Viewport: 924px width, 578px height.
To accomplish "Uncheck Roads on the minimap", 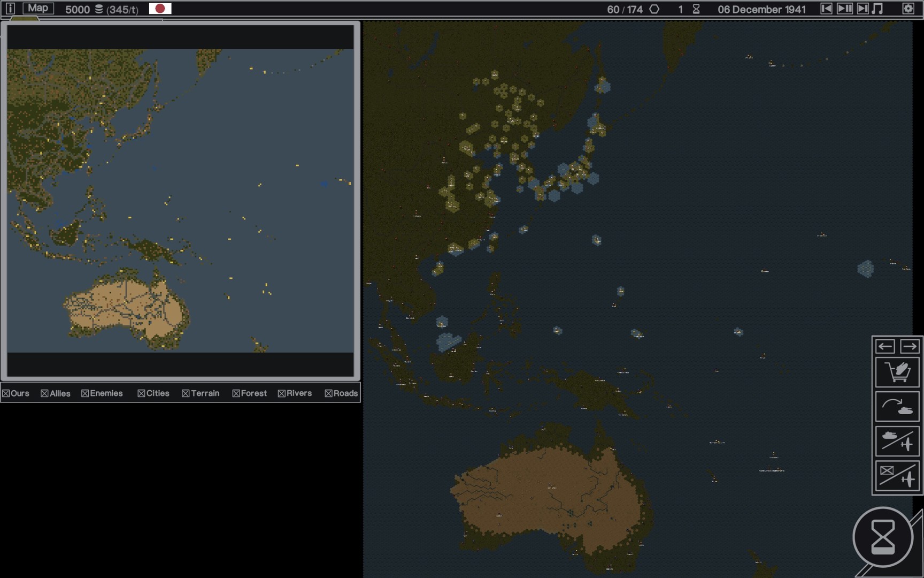I will click(328, 393).
